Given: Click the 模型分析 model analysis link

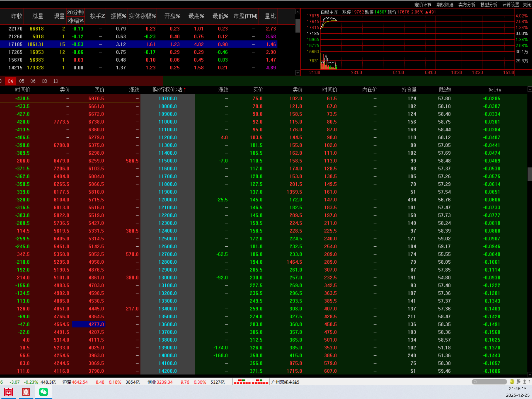Looking at the screenshot, I should coord(489,5).
